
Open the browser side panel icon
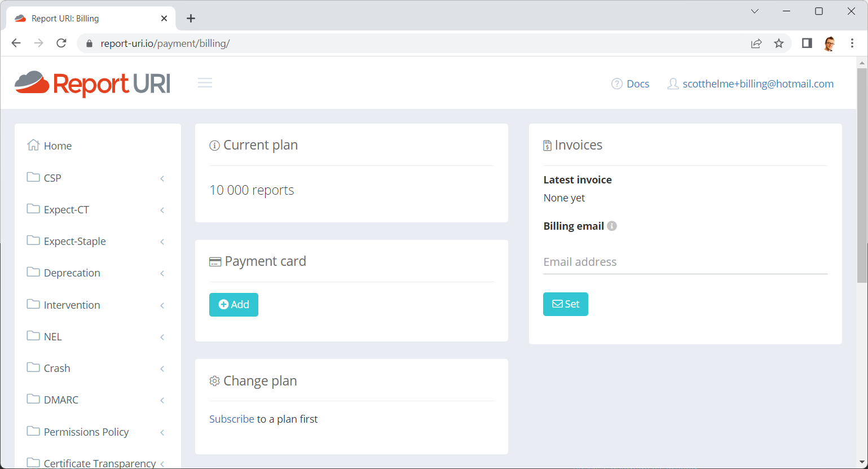pos(807,43)
